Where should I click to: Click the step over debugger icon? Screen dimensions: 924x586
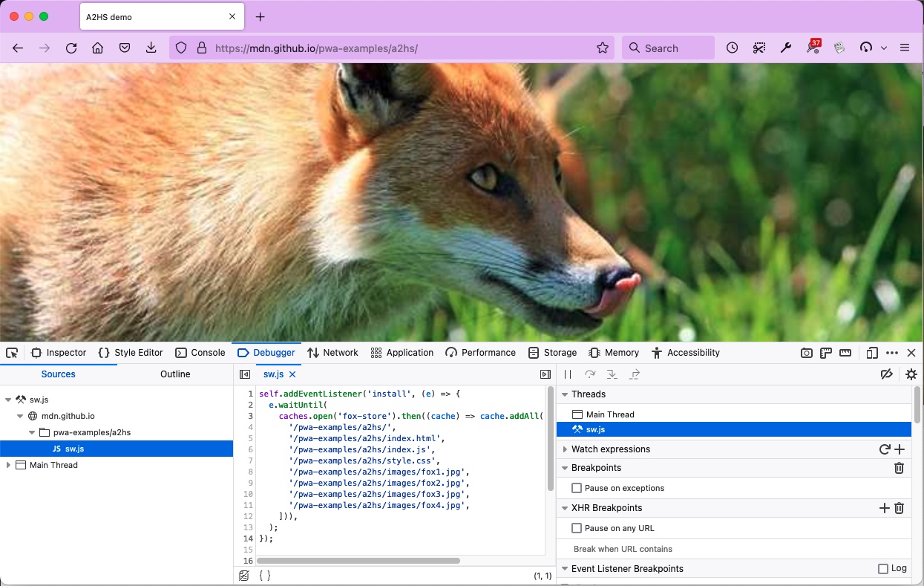[589, 374]
